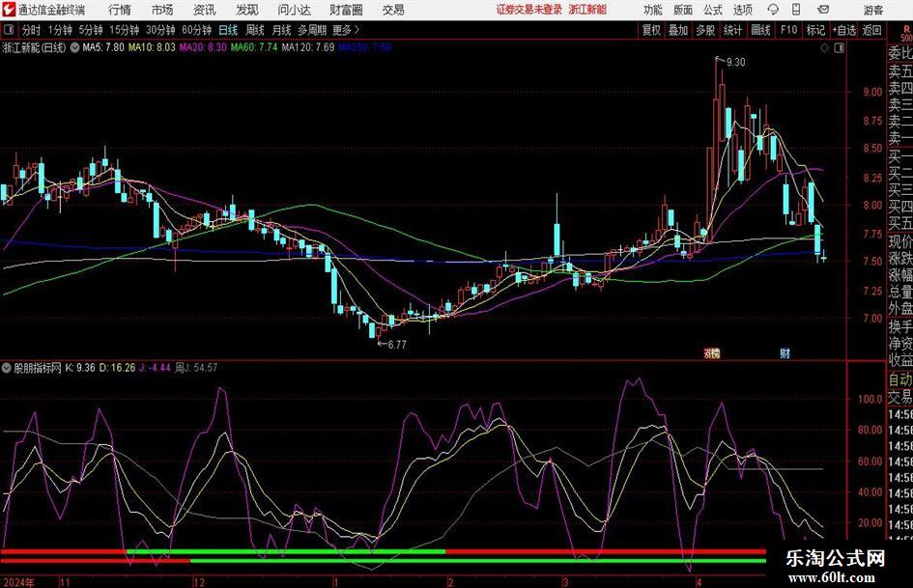Image resolution: width=913 pixels, height=588 pixels.
Task: Open the 版面 menu
Action: (x=683, y=10)
